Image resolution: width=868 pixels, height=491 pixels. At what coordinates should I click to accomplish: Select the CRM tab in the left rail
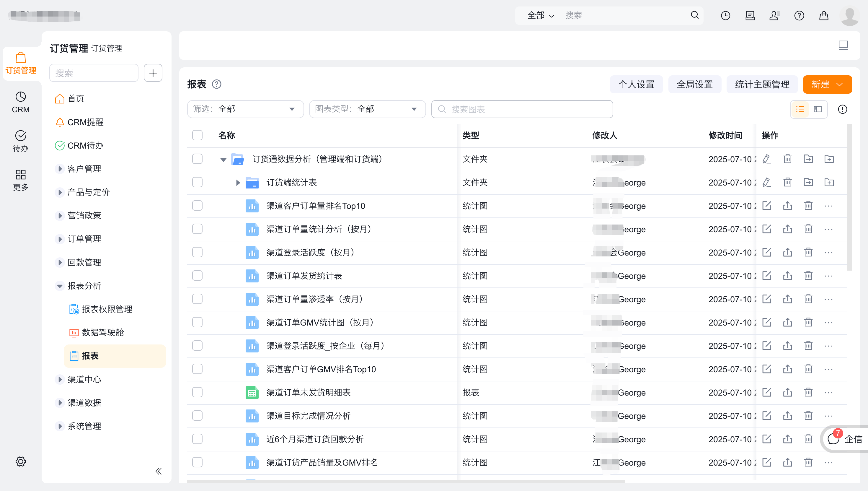[x=21, y=102]
